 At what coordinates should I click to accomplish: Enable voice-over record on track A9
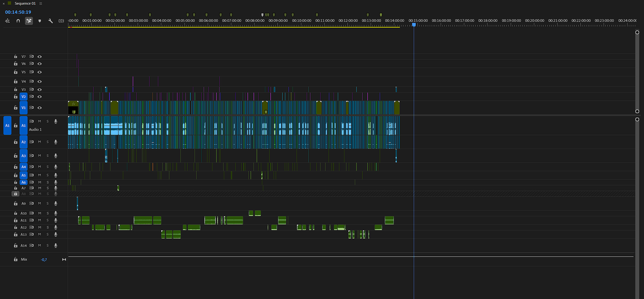[x=55, y=204]
